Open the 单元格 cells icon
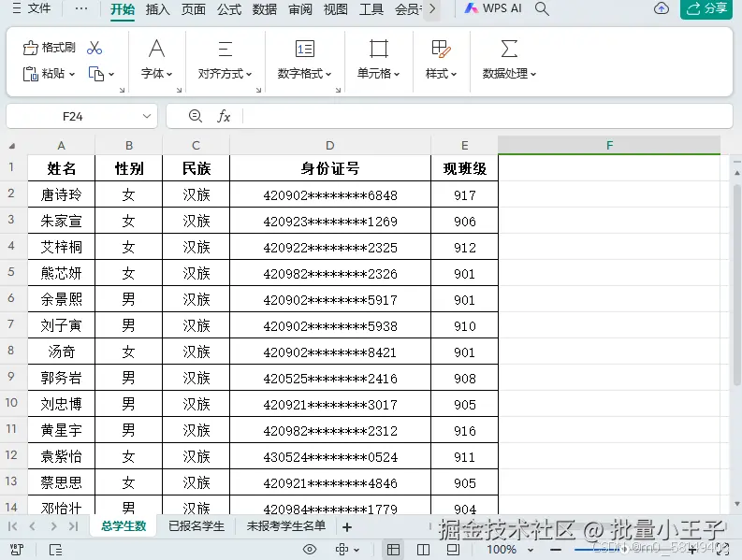742x560 pixels. click(379, 49)
